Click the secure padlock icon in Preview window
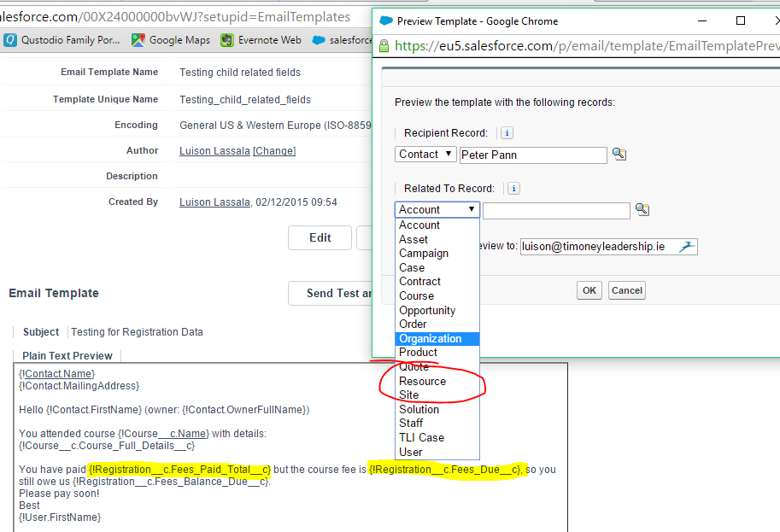 pyautogui.click(x=384, y=46)
